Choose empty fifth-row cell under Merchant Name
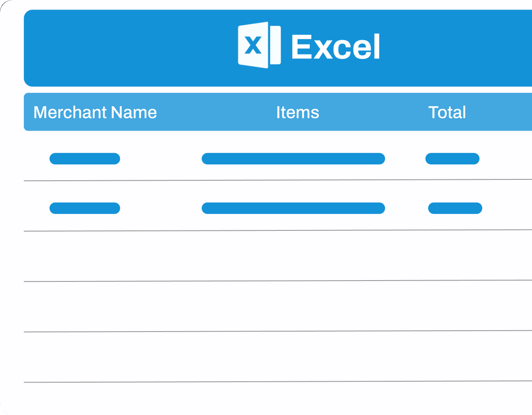The width and height of the screenshot is (532, 415). click(85, 357)
